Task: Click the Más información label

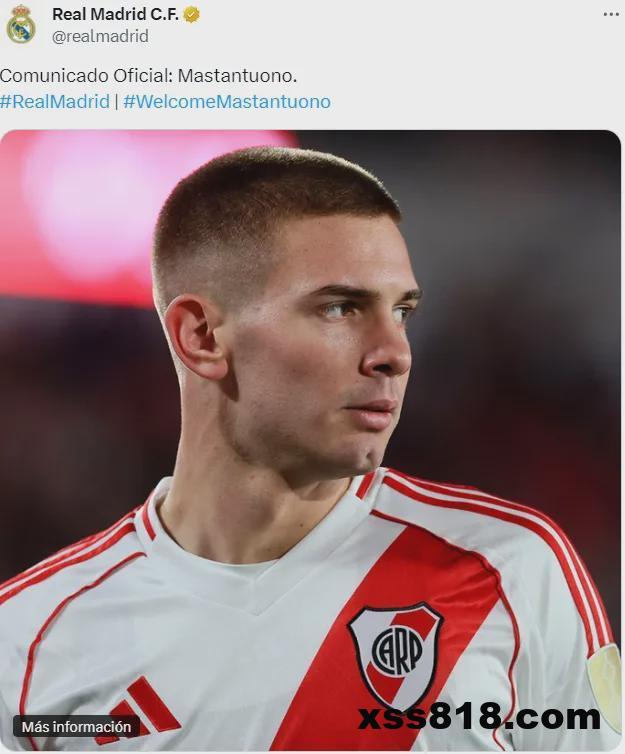Action: 76,727
